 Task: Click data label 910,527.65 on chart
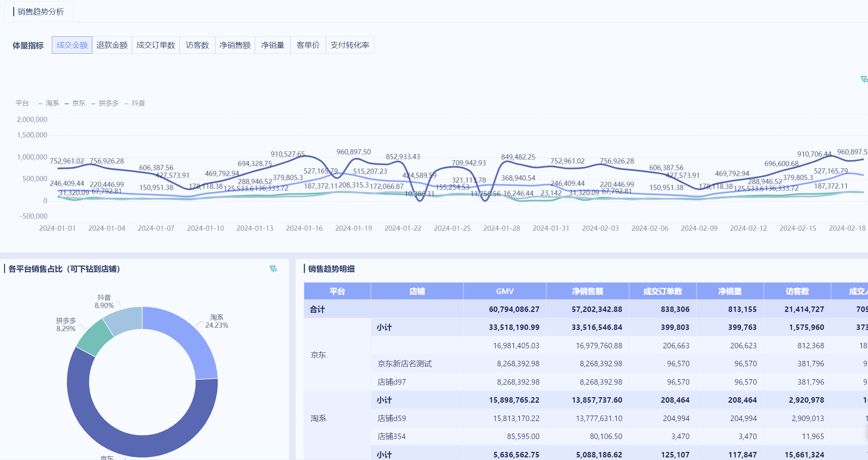coord(288,154)
